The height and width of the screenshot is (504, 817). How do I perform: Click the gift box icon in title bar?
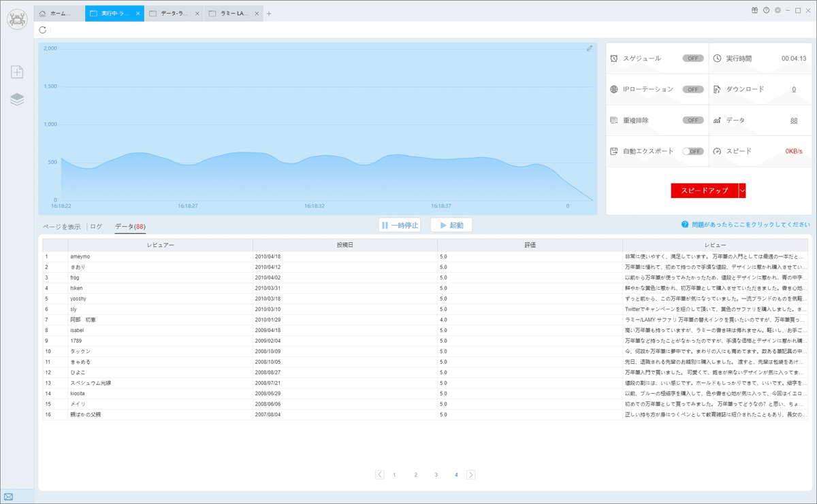click(x=754, y=10)
